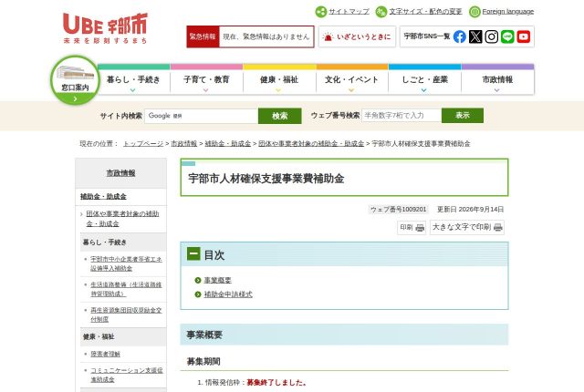Open 宇部市中小企業者等省エネ設備導入補助金 link

(126, 263)
